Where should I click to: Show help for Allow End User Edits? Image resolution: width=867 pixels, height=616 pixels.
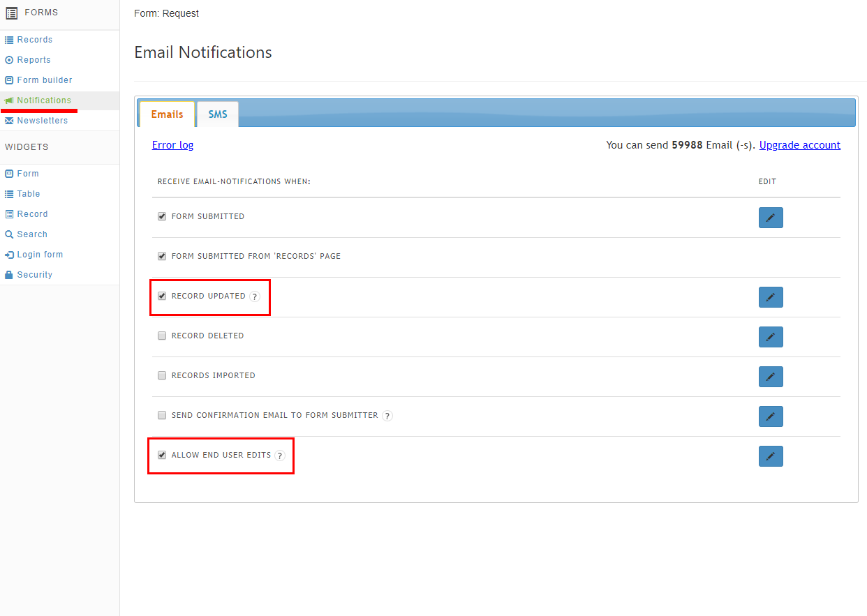(x=280, y=456)
